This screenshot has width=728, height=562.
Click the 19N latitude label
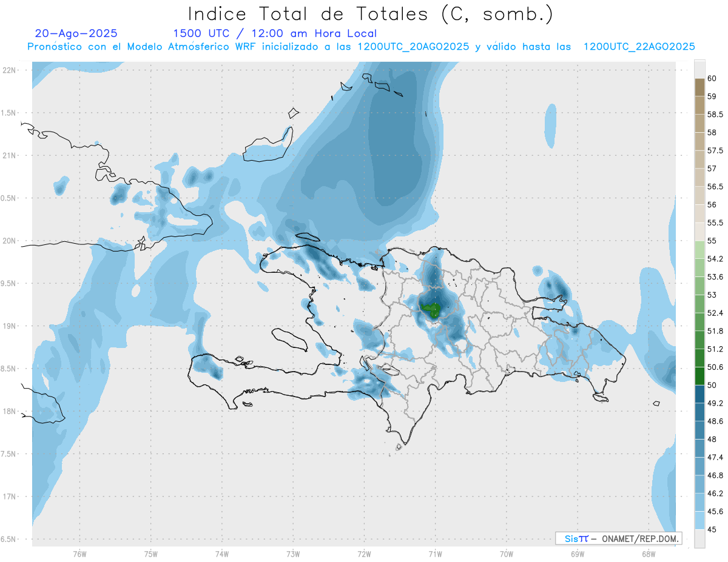point(10,326)
